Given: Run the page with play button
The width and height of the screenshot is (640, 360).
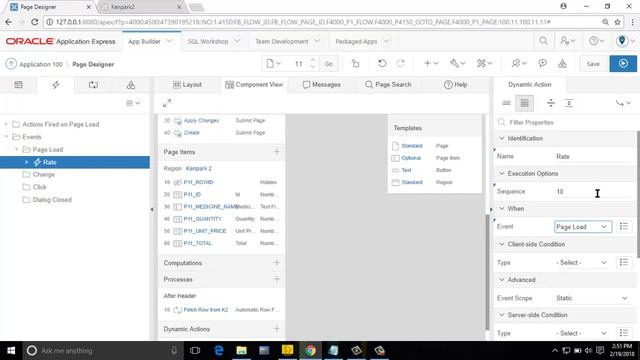Looking at the screenshot, I should [623, 64].
